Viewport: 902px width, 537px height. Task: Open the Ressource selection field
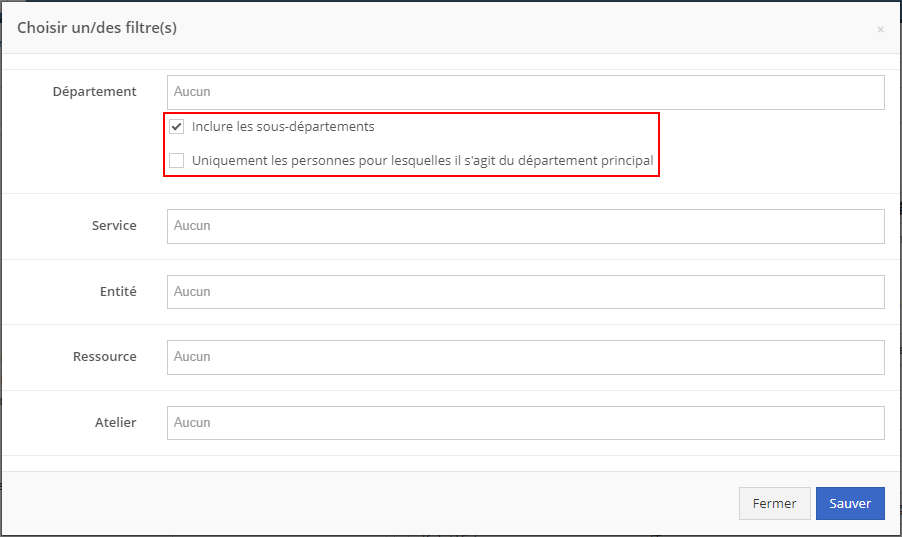(x=525, y=357)
